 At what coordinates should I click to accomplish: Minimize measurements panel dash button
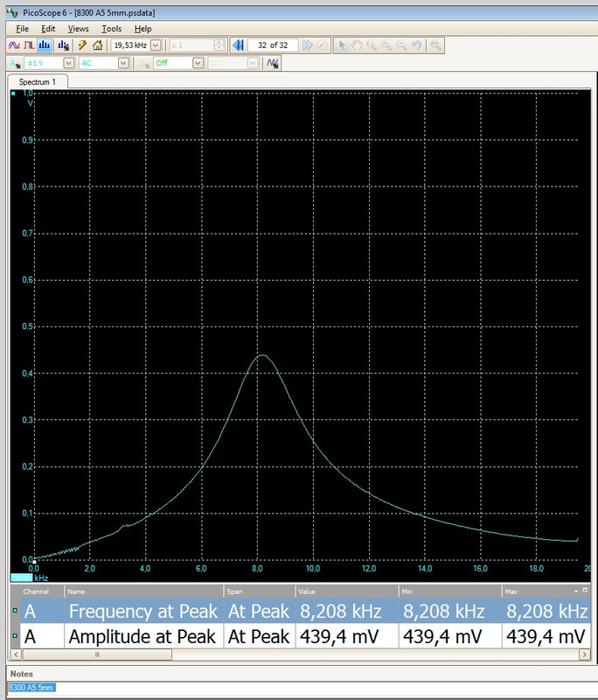pos(576,591)
